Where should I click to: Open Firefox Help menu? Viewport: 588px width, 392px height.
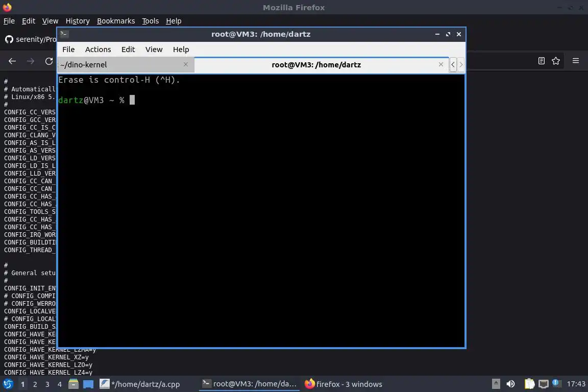pos(174,21)
